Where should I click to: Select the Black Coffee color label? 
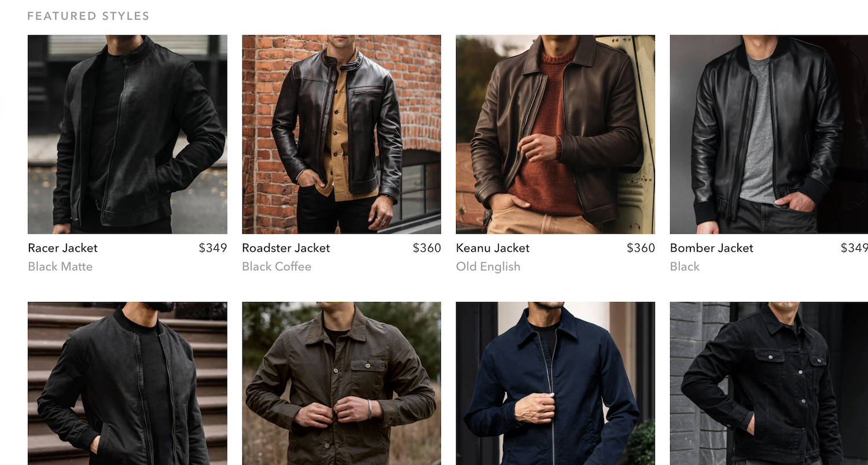pos(277,267)
